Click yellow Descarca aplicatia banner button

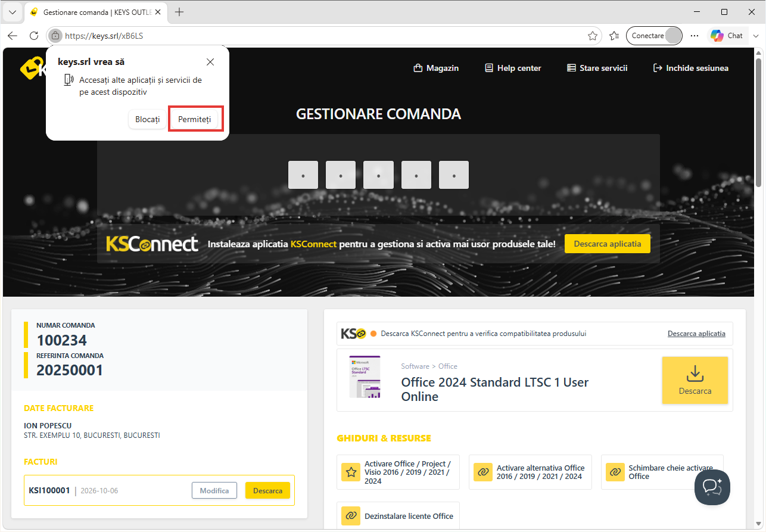point(608,244)
